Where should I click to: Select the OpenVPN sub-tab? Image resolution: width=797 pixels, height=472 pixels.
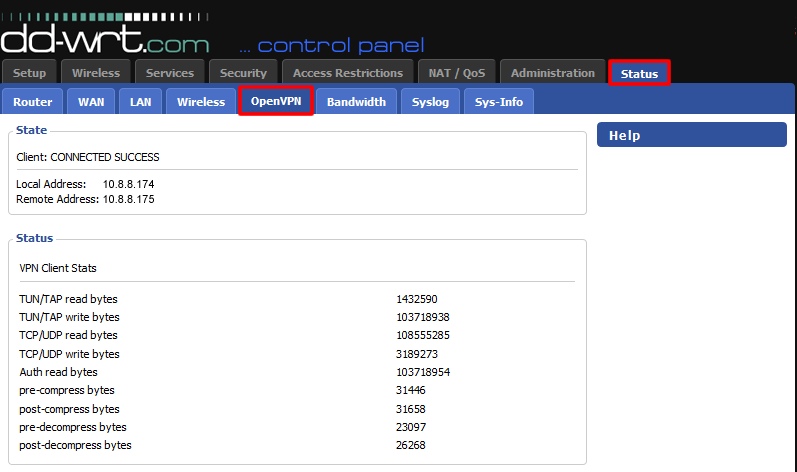[276, 102]
